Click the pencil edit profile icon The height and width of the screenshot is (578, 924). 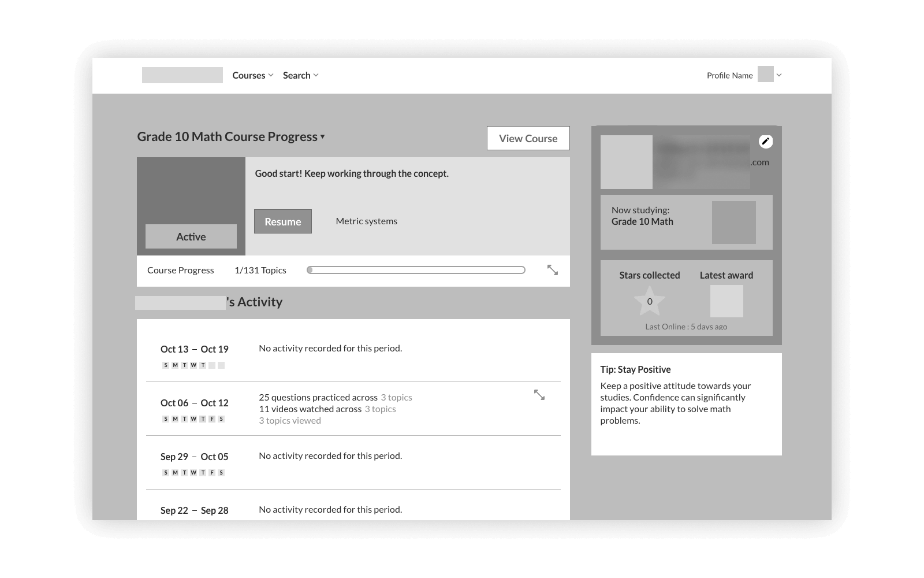pyautogui.click(x=765, y=142)
